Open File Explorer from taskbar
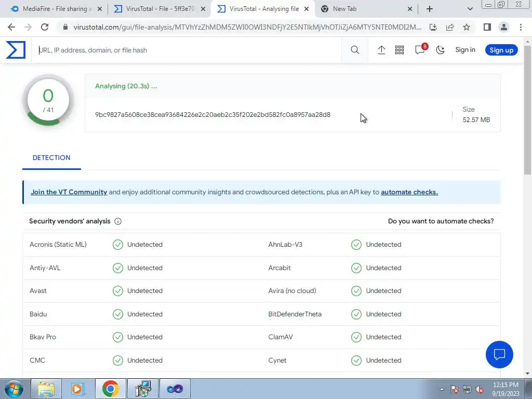Image resolution: width=532 pixels, height=399 pixels. [x=46, y=389]
